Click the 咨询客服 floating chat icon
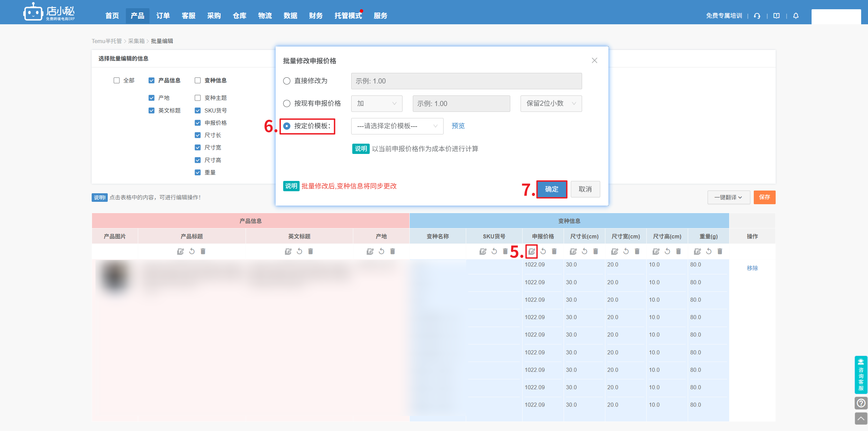This screenshot has height=431, width=868. pos(861,375)
